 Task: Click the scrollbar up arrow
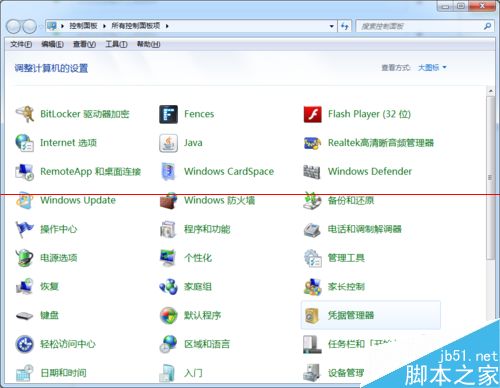point(490,91)
